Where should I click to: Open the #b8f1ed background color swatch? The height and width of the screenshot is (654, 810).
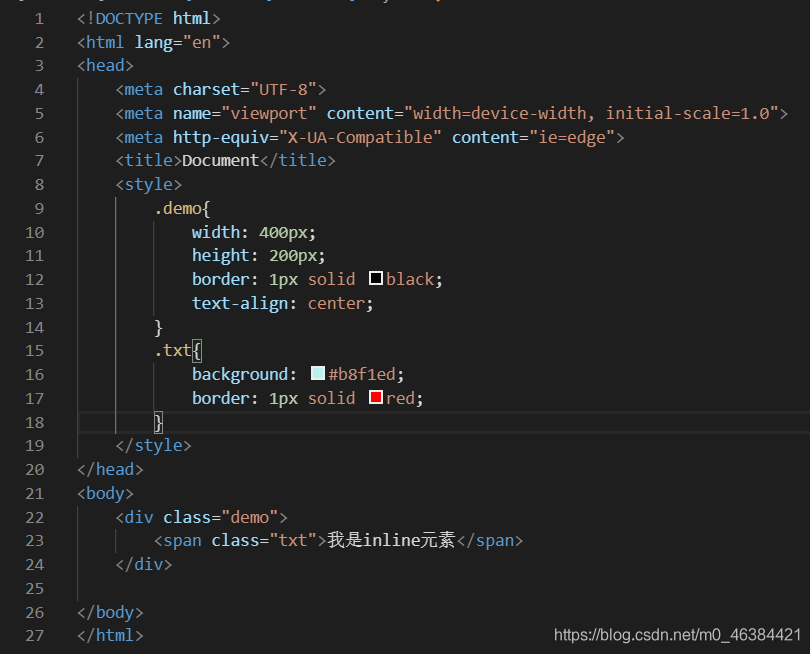point(318,374)
